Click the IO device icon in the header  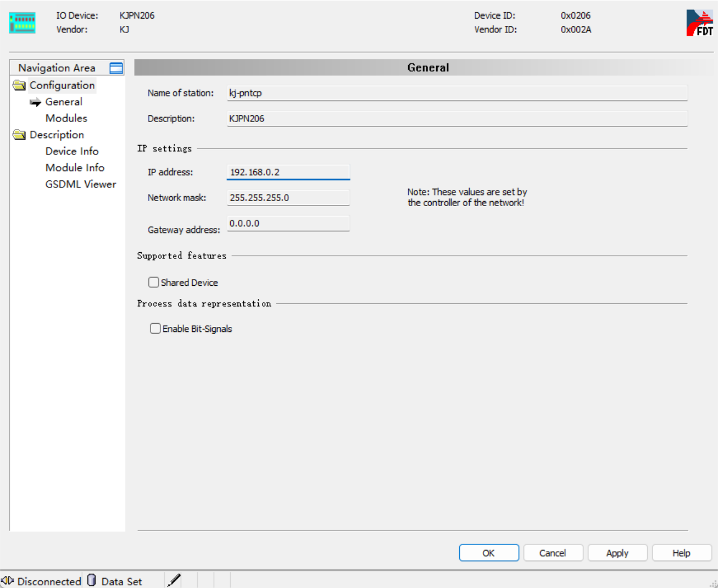pos(23,23)
